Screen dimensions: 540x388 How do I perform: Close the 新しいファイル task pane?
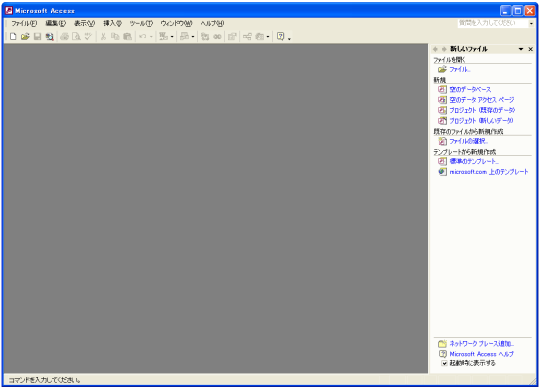(x=531, y=49)
